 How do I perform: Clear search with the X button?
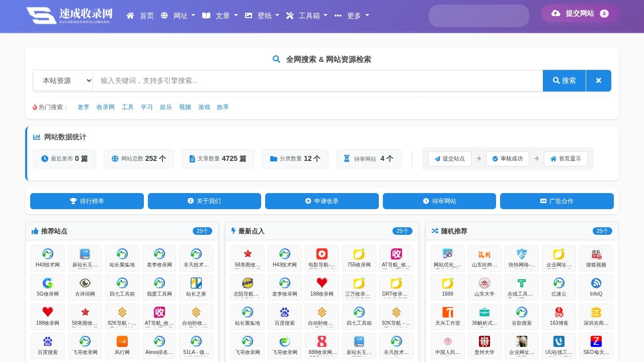point(599,80)
